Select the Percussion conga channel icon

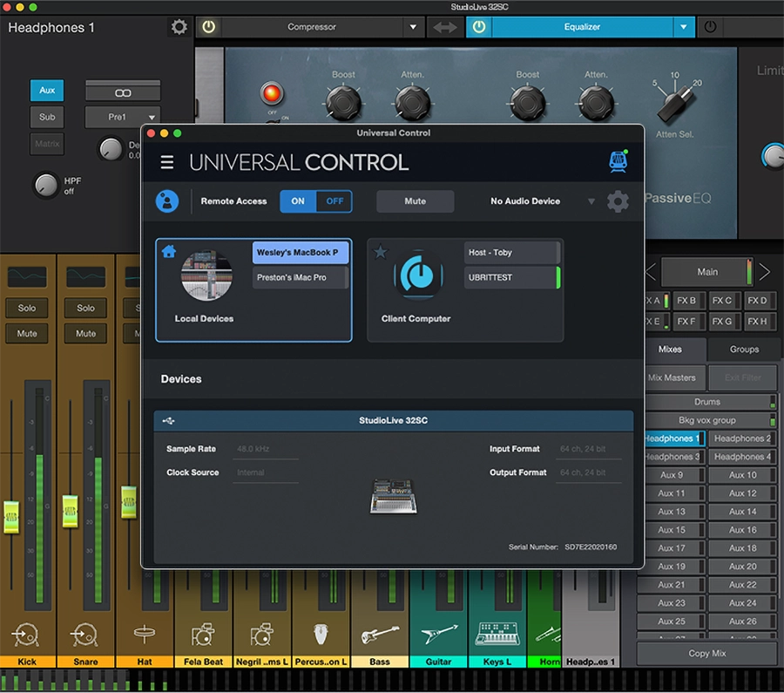(x=321, y=635)
